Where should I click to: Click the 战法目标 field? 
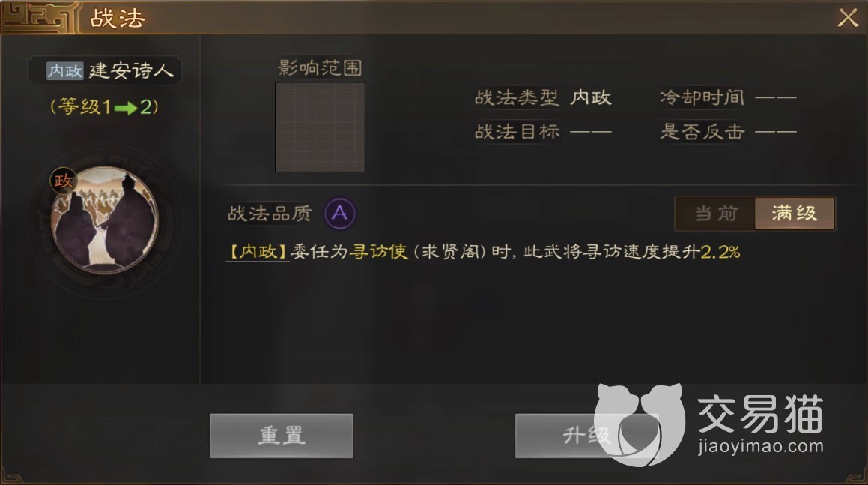pyautogui.click(x=543, y=132)
